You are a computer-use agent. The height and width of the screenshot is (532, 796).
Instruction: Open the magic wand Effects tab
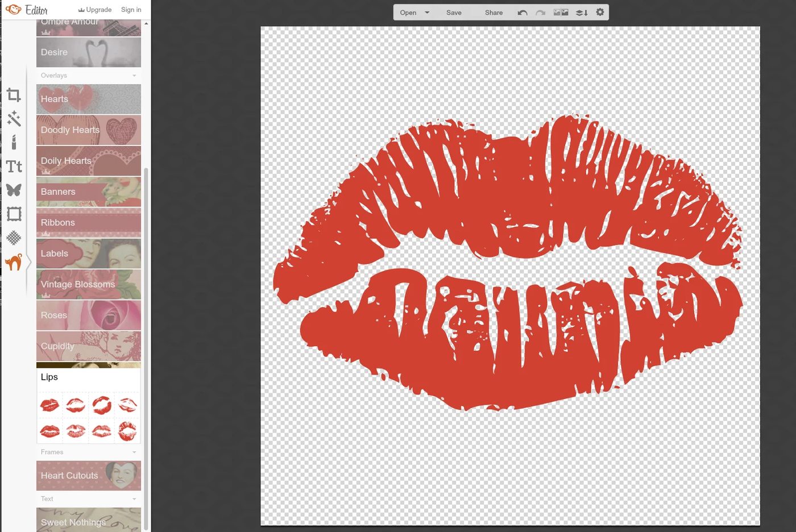14,118
